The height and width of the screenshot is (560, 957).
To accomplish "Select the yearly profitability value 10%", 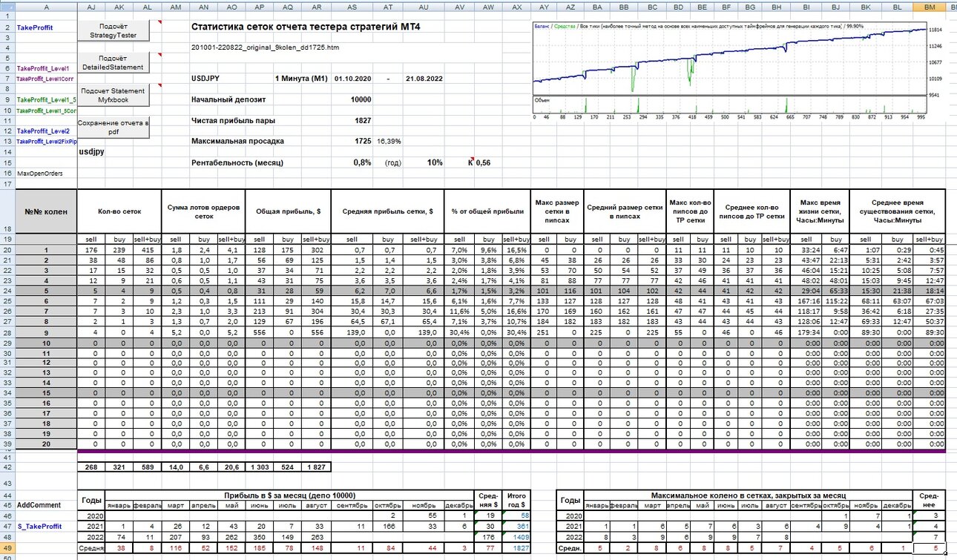I will point(434,162).
